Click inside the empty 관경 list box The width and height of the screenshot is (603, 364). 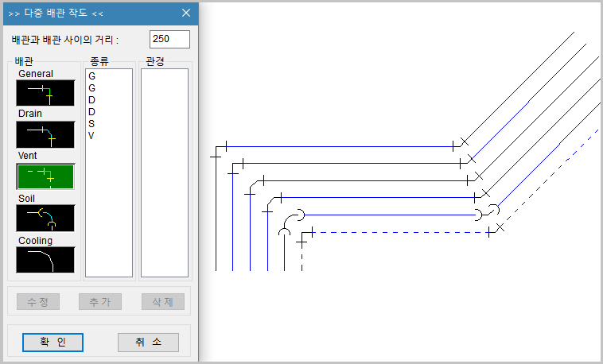164,171
